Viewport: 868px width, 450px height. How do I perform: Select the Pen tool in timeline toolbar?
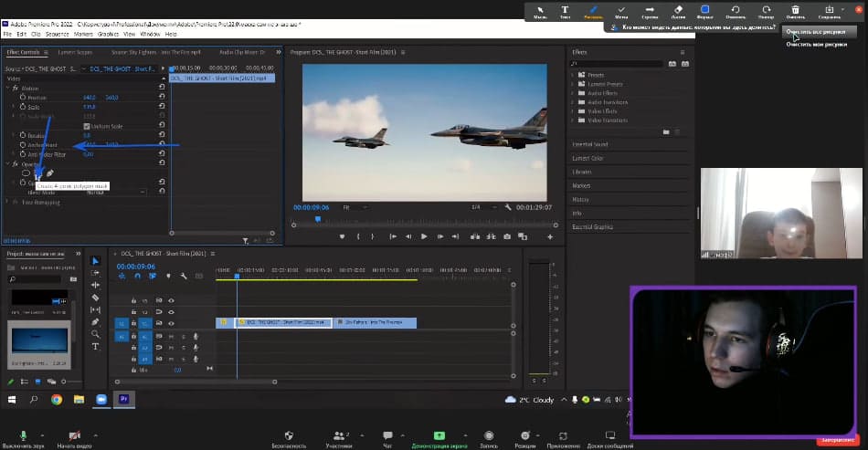tap(95, 321)
